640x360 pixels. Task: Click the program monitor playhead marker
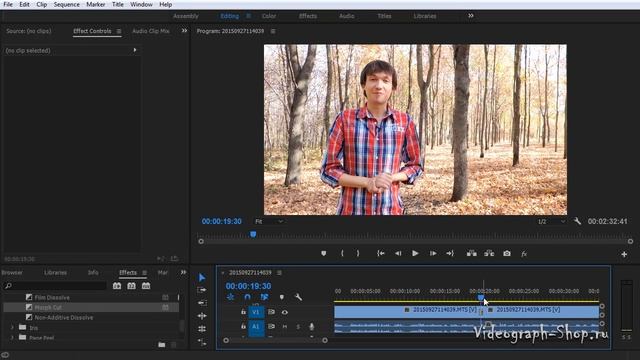point(253,234)
